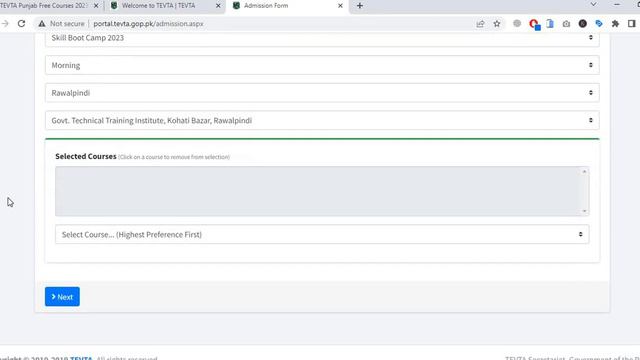Click the TEVTA link in footer
Image resolution: width=640 pixels, height=360 pixels.
pyautogui.click(x=81, y=358)
